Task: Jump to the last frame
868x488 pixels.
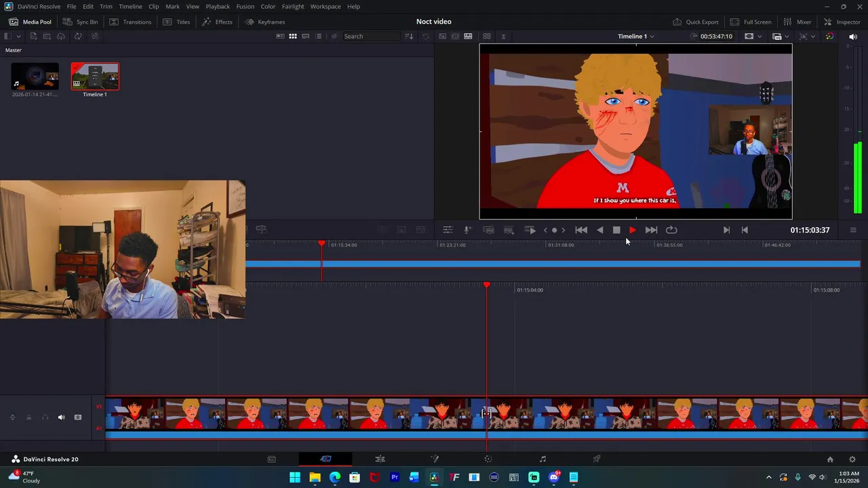Action: coord(651,230)
